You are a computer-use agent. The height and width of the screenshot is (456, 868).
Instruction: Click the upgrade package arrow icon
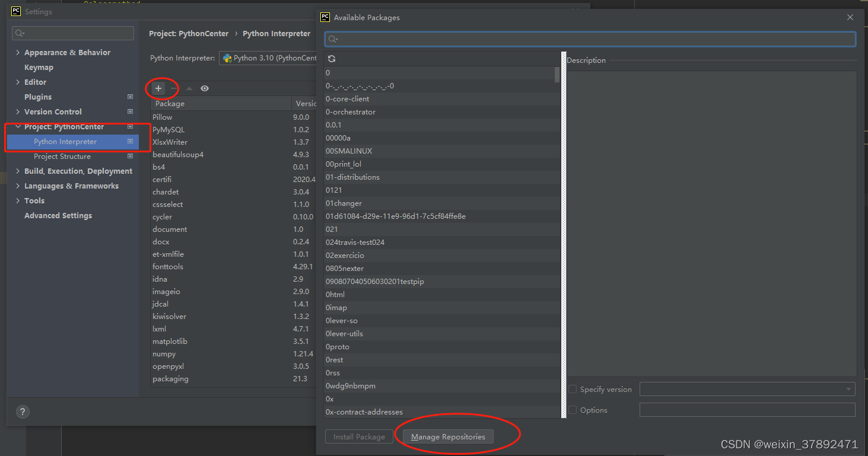189,88
